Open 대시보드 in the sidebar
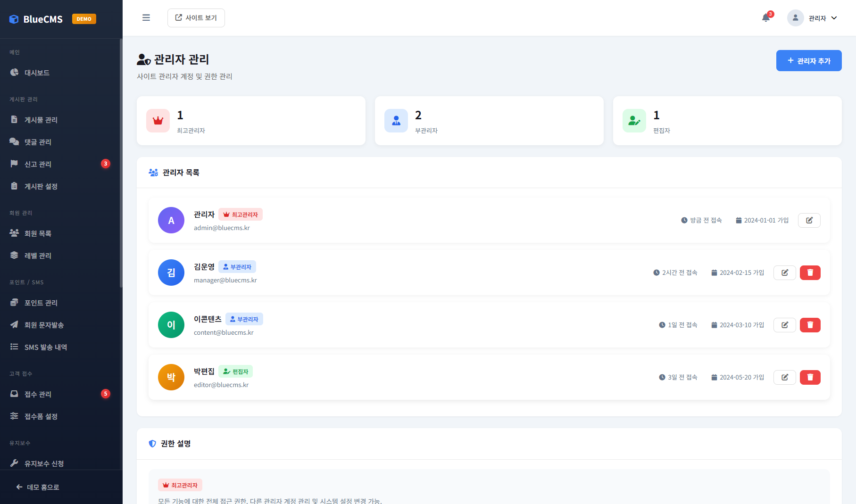 click(37, 73)
